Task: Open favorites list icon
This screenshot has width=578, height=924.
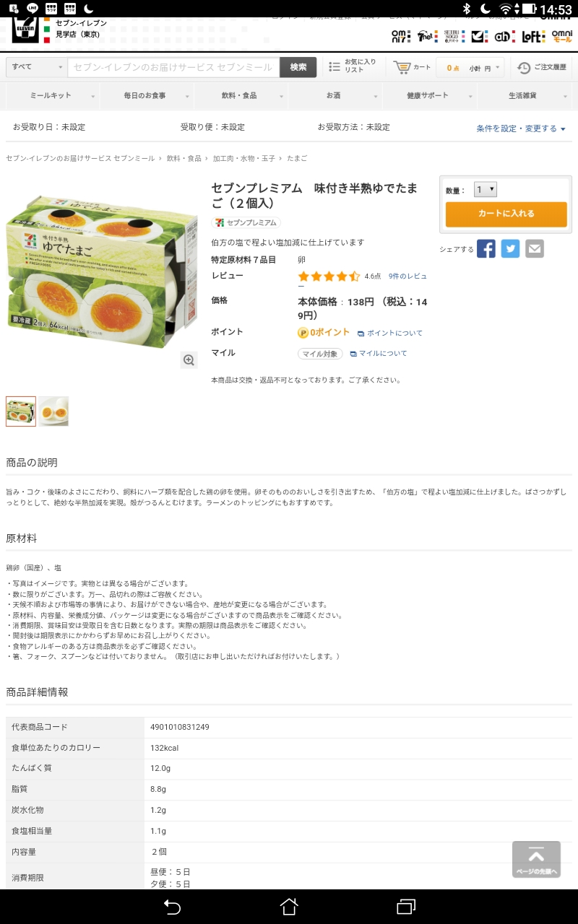Action: click(x=335, y=67)
